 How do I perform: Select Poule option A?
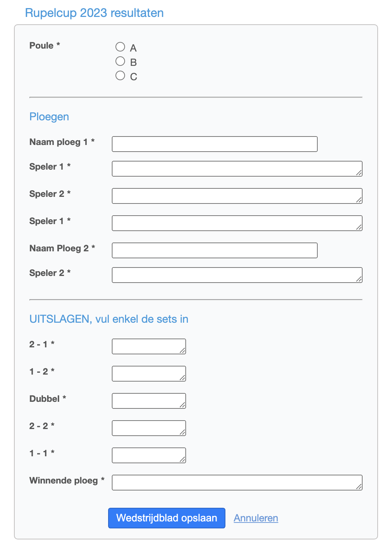[x=120, y=47]
